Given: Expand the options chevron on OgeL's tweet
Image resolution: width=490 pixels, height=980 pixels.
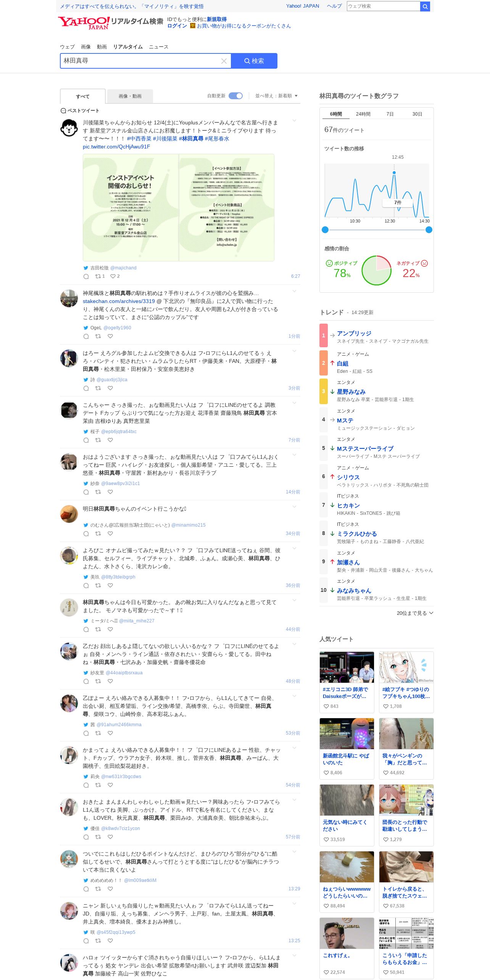Looking at the screenshot, I should tap(294, 291).
